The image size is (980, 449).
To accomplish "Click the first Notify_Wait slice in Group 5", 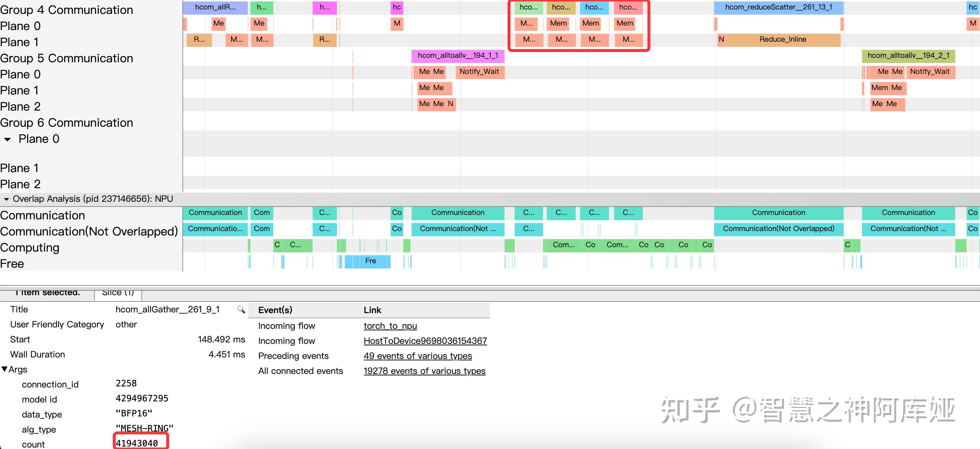I will (479, 71).
